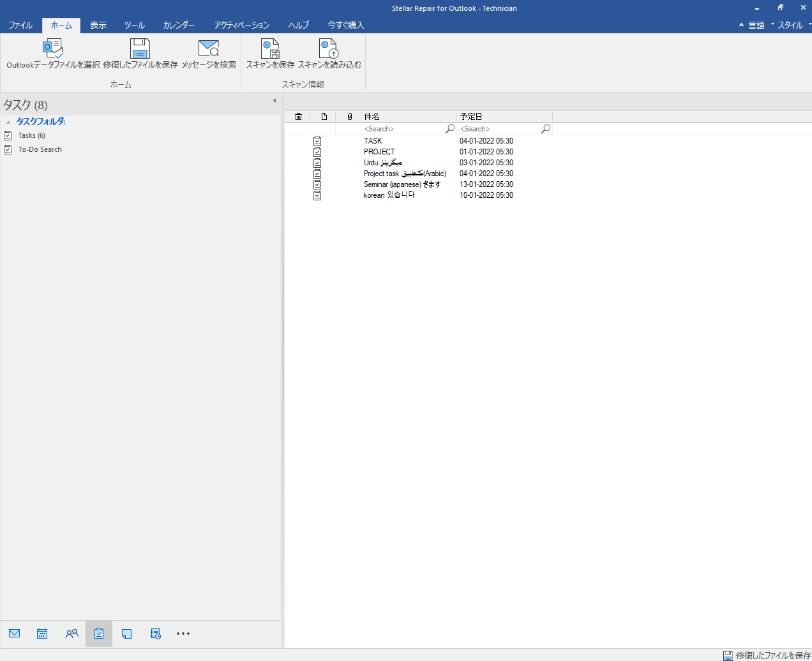Select the Project task (Arabic) subject
The height and width of the screenshot is (661, 812).
[x=405, y=174]
